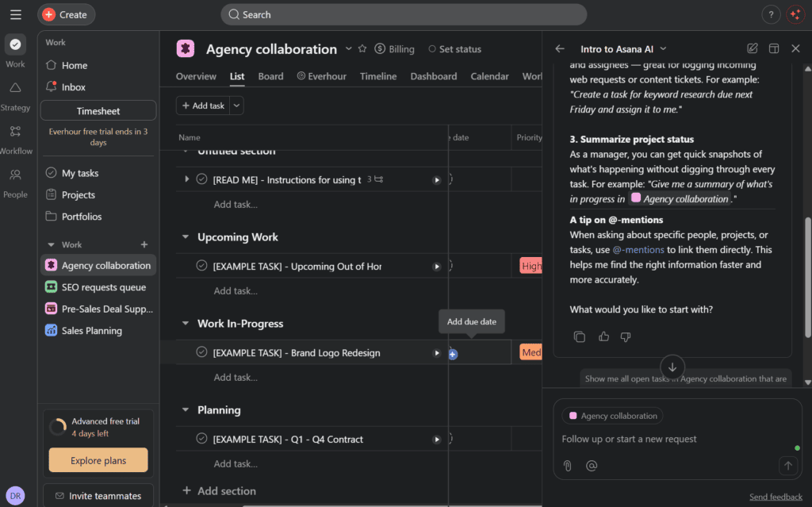Expand subtasks of READ ME task
812x507 pixels.
point(186,179)
